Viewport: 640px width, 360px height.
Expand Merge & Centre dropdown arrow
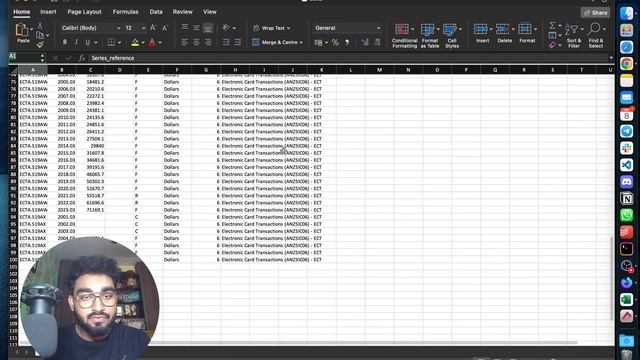coord(301,42)
